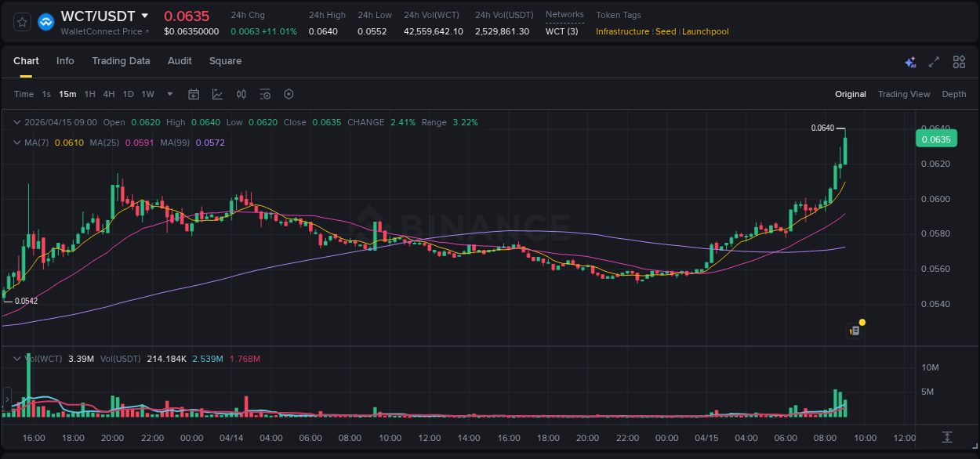The height and width of the screenshot is (459, 980).
Task: Open candlestick style settings icon
Action: (241, 94)
